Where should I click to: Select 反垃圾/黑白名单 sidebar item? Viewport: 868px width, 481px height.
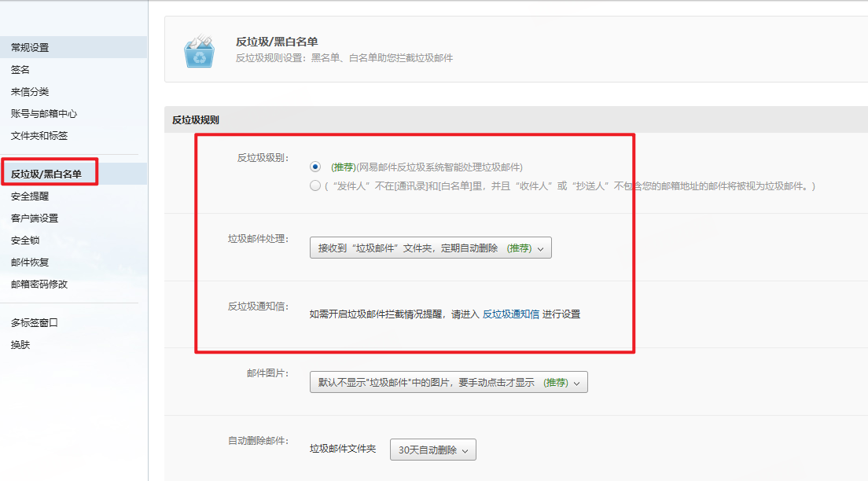46,174
